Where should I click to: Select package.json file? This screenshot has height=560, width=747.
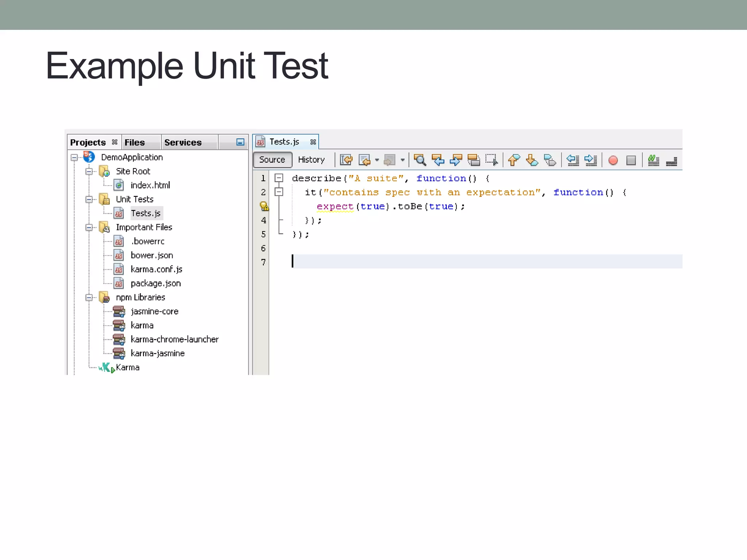(x=156, y=283)
